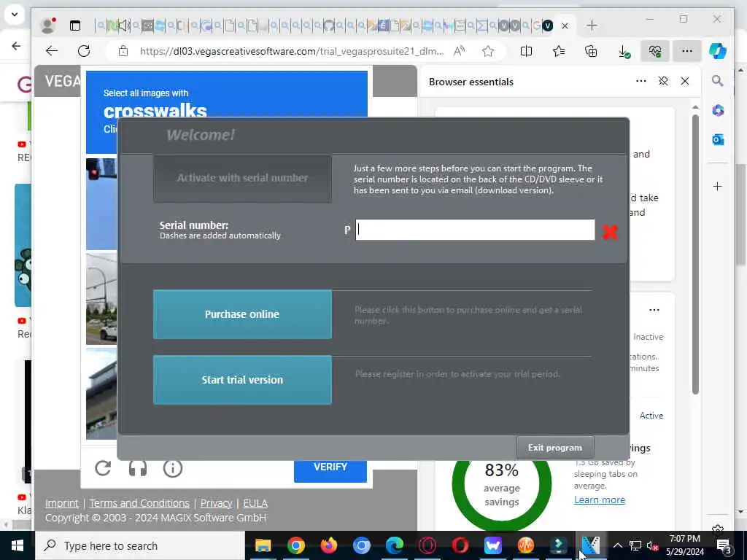Open Google Chrome from the taskbar
747x560 pixels.
(296, 545)
